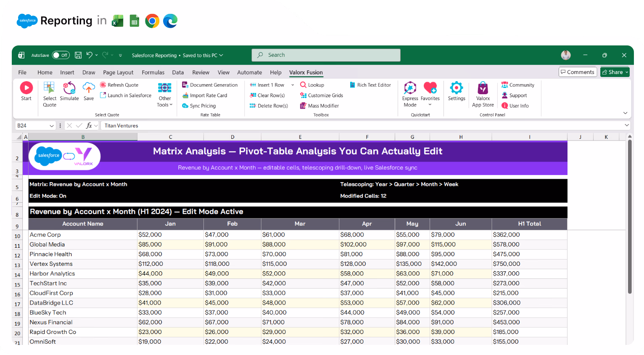Open the Formulas menu tab
Image resolution: width=644 pixels, height=355 pixels.
tap(153, 72)
